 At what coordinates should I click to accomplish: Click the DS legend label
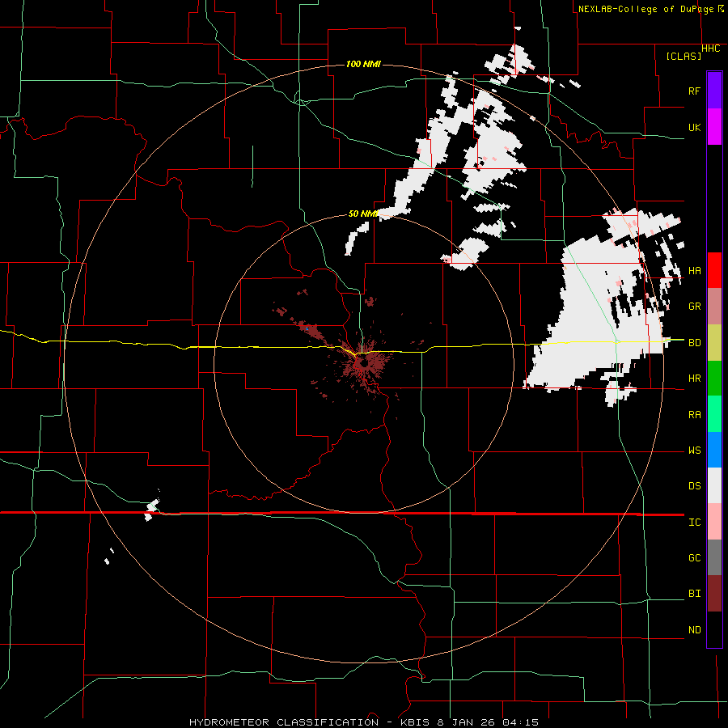pos(694,486)
